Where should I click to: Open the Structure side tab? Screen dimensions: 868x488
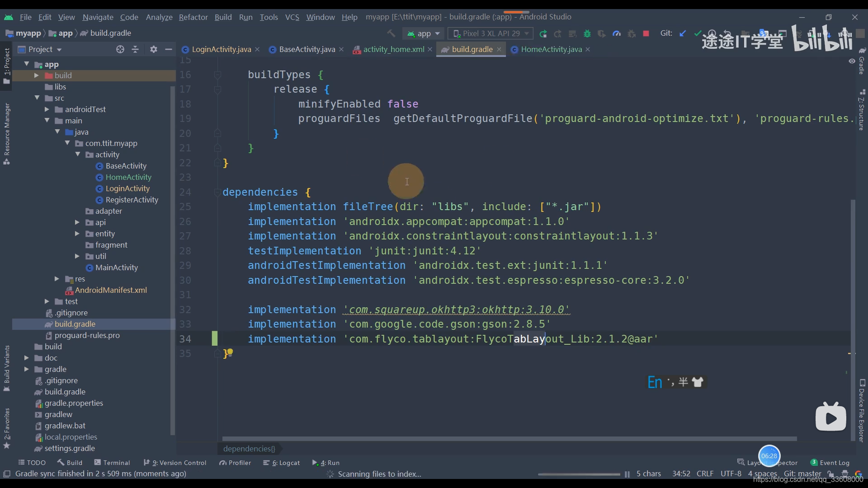[x=862, y=110]
